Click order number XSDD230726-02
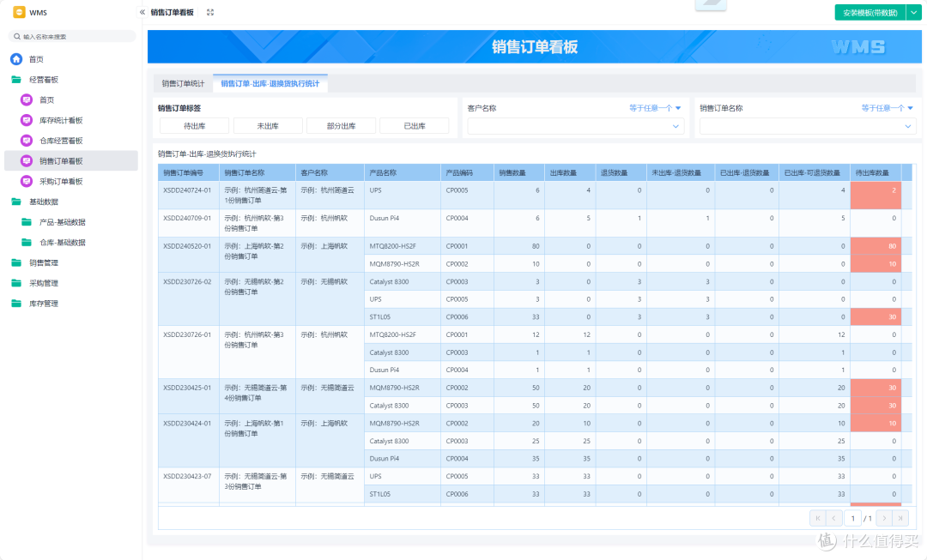The height and width of the screenshot is (560, 927). 187,282
